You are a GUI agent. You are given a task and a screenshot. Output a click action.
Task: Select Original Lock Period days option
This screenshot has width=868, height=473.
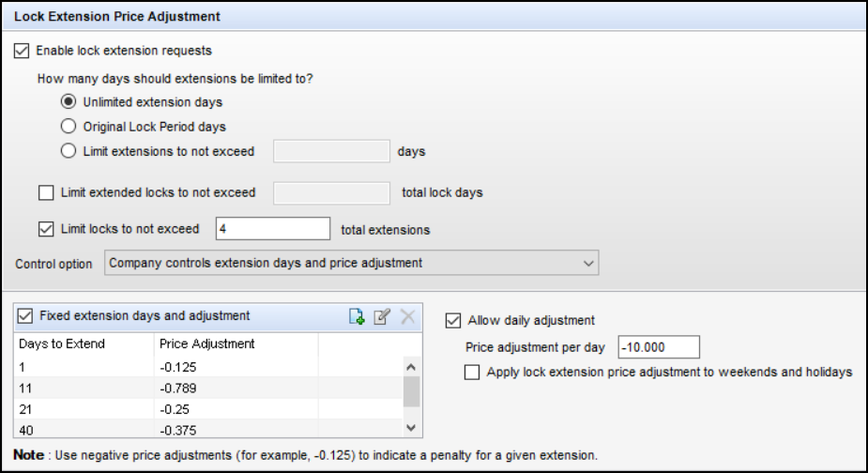69,127
